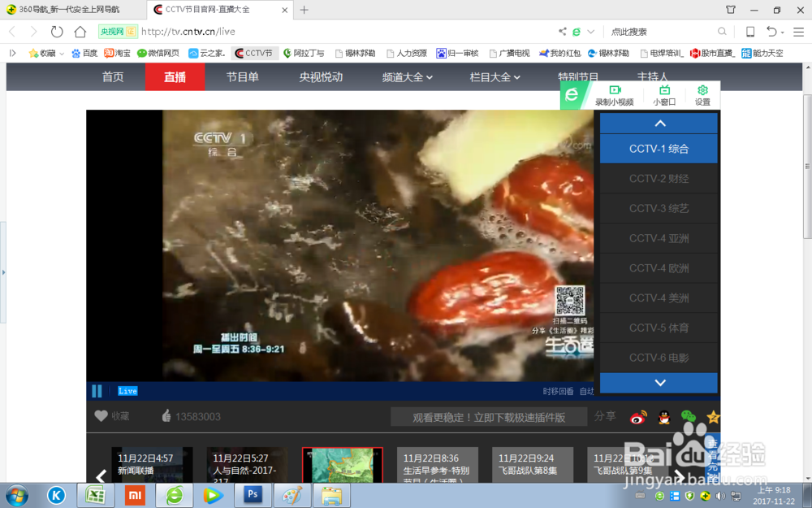812x508 pixels.
Task: Open 生活早参考 8:36 program thumbnail
Action: click(438, 465)
